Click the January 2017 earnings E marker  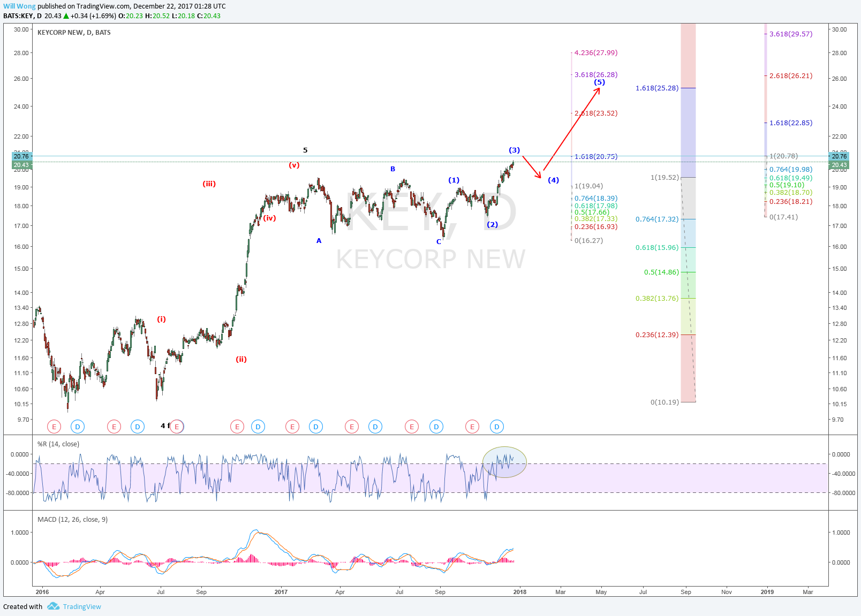(x=292, y=427)
